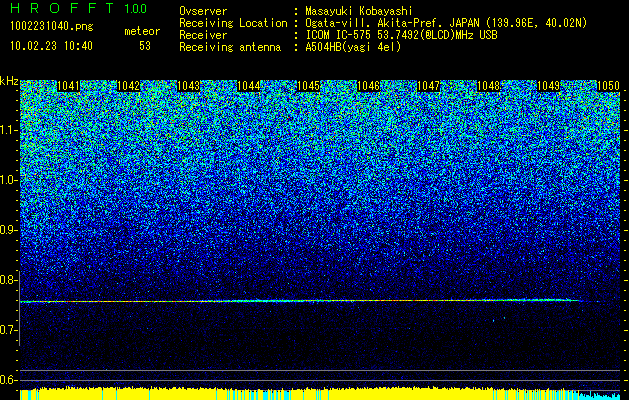Click the Ogata-vill. Akita-Pref. JAPAN location text
This screenshot has height=400, width=629.
pyautogui.click(x=446, y=23)
